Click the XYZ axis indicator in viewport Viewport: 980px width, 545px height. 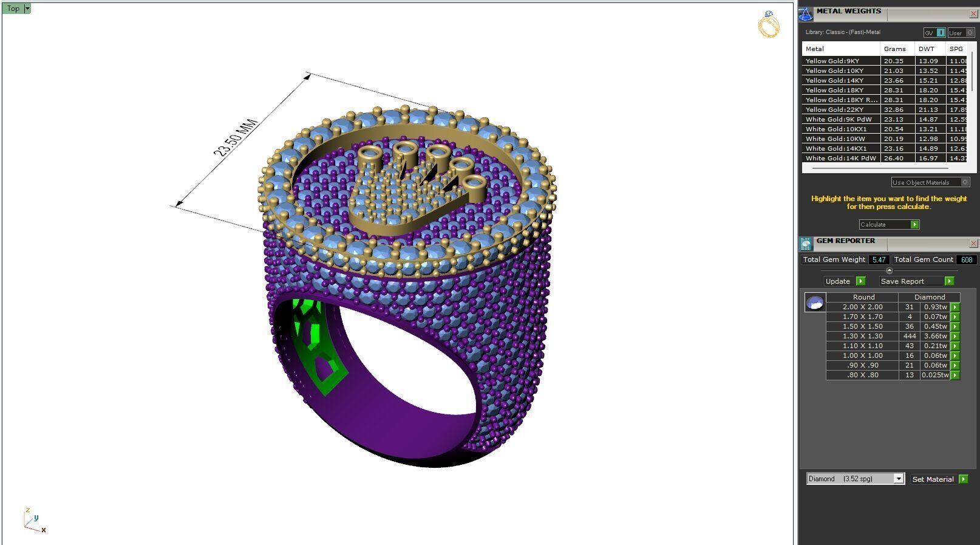tap(34, 521)
